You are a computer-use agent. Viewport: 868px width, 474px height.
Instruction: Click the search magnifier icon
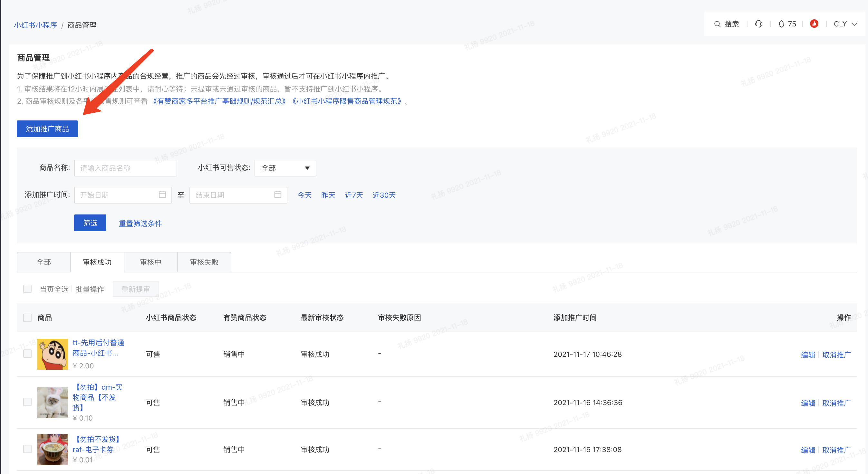coord(717,24)
